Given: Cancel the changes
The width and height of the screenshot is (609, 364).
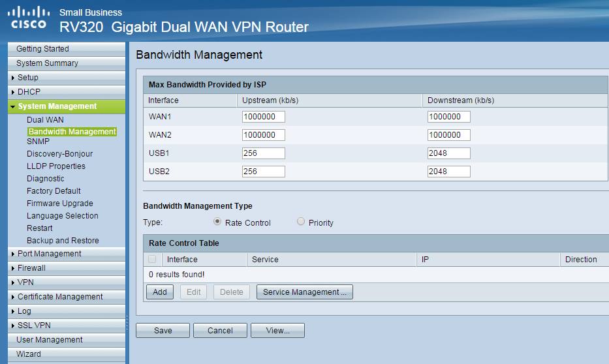Looking at the screenshot, I should click(220, 331).
